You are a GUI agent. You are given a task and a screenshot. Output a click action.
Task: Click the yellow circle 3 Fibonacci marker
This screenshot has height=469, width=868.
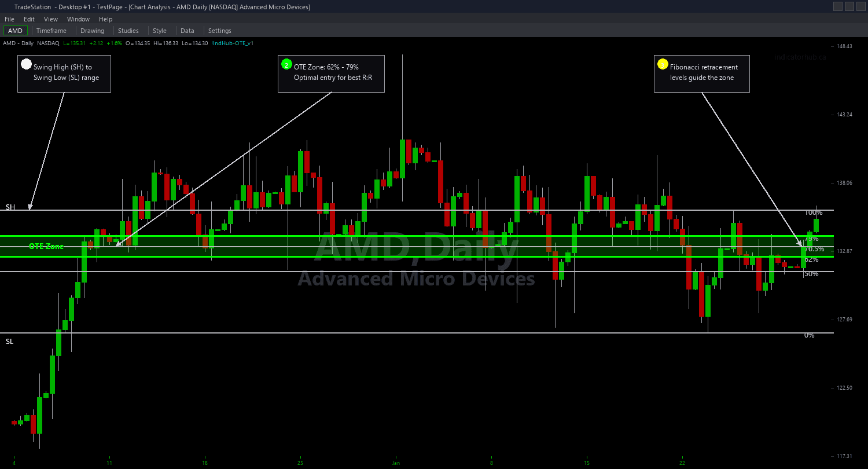click(663, 64)
